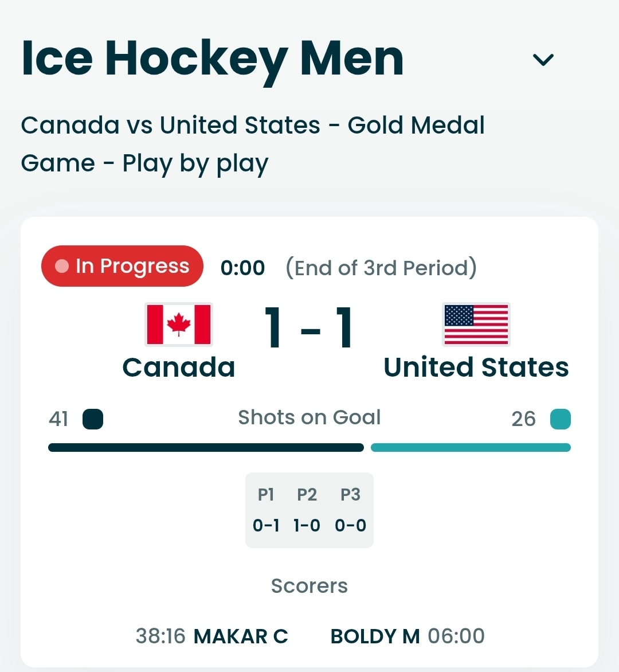The image size is (619, 672).
Task: Select the P3 period score column
Action: tap(350, 510)
